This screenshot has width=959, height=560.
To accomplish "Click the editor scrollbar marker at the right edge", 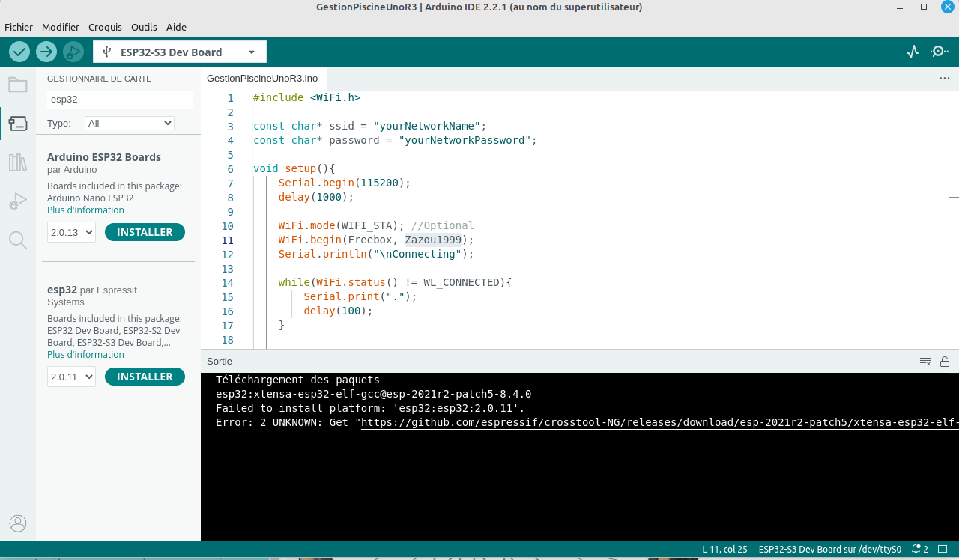I will pyautogui.click(x=954, y=198).
